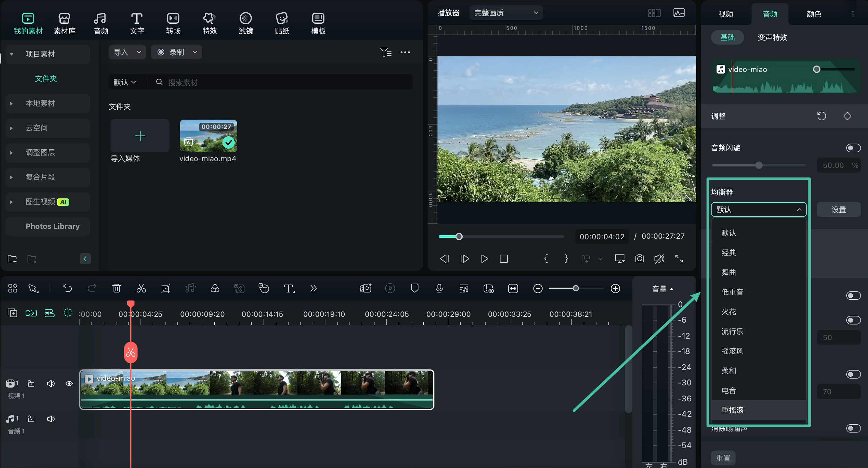
Task: Lock the 视频 1 track
Action: (31, 383)
